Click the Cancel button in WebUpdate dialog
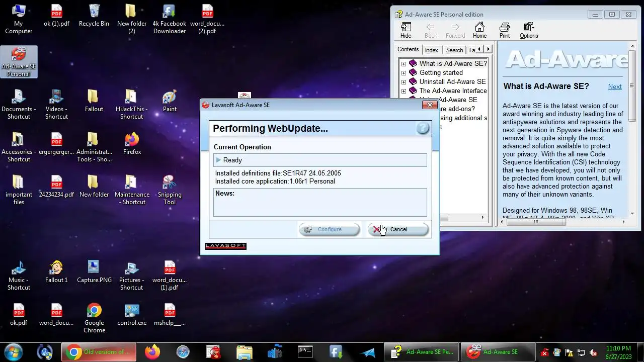Screen dimensions: 644x362 [398, 229]
